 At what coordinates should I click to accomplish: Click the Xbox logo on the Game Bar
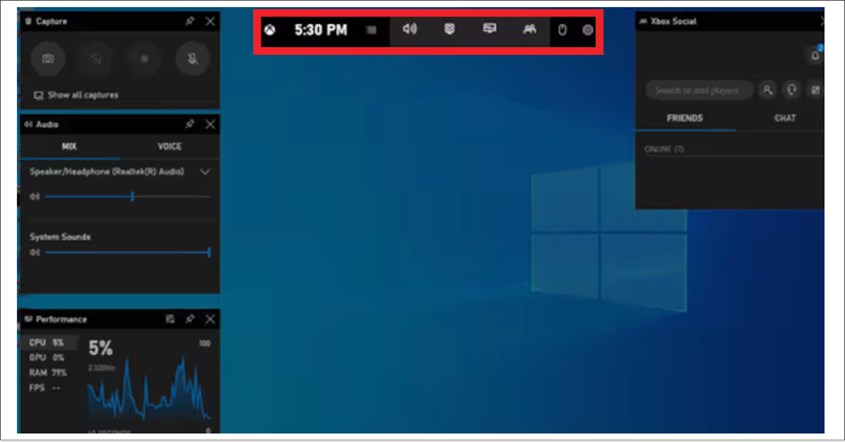coord(271,30)
